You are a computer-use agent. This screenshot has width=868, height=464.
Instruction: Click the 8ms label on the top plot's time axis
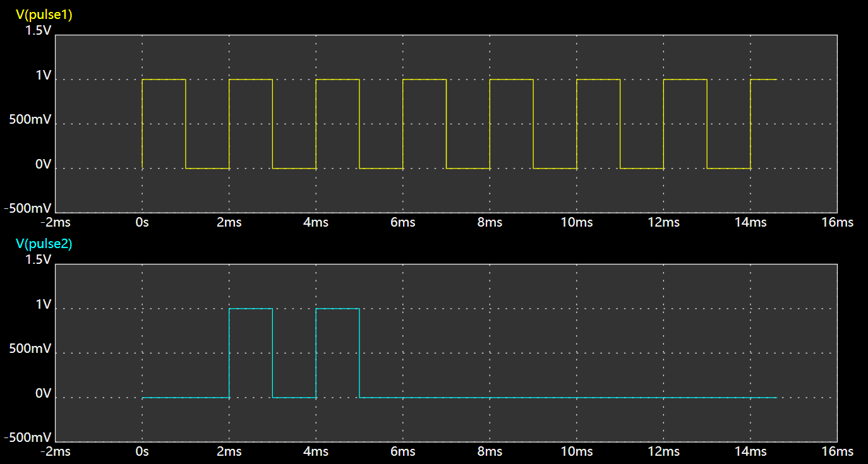pos(490,222)
